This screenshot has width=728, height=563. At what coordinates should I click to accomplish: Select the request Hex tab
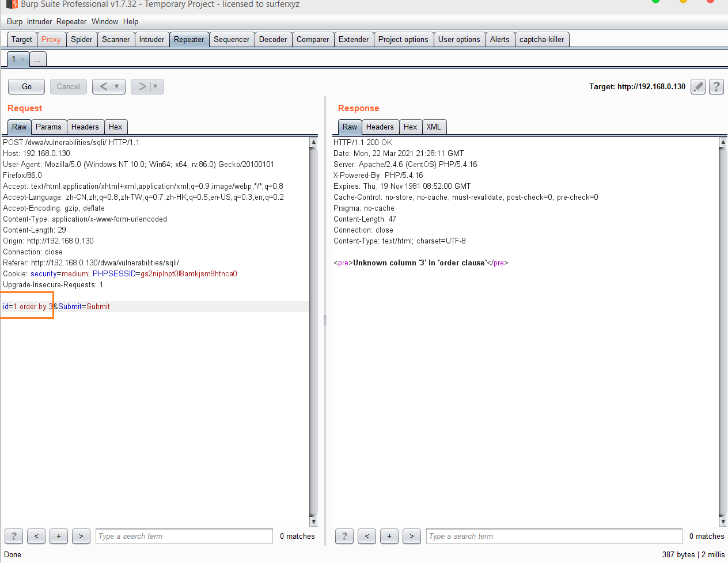[x=115, y=127]
